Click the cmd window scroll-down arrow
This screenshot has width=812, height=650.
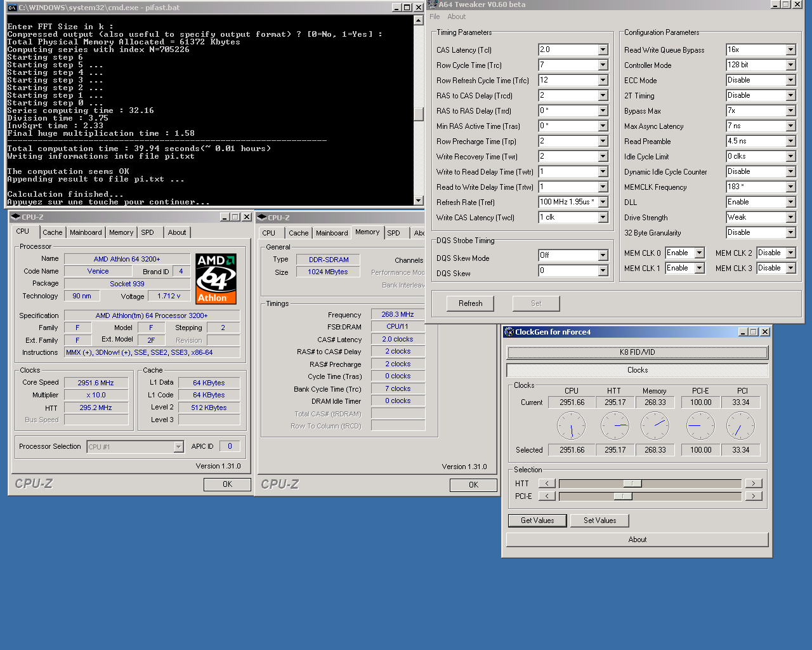coord(418,200)
